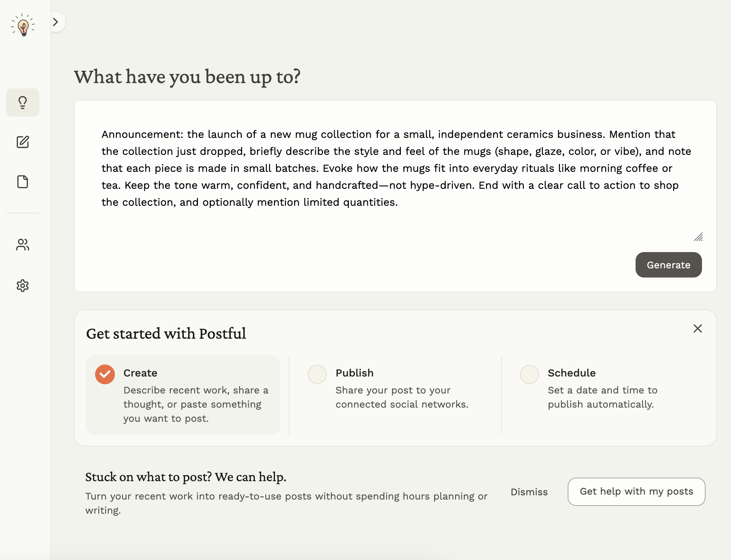The image size is (731, 560).
Task: Select the Schedule step circle
Action: pos(529,374)
